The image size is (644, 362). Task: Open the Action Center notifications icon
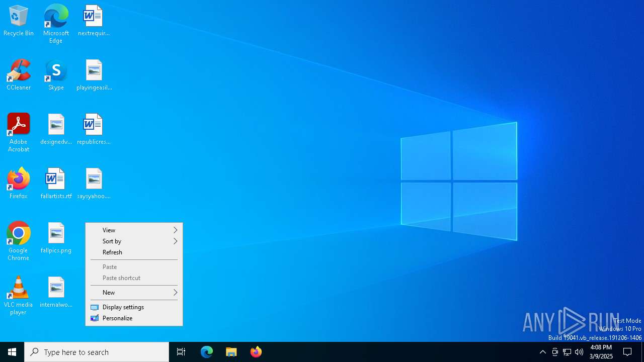coord(627,352)
